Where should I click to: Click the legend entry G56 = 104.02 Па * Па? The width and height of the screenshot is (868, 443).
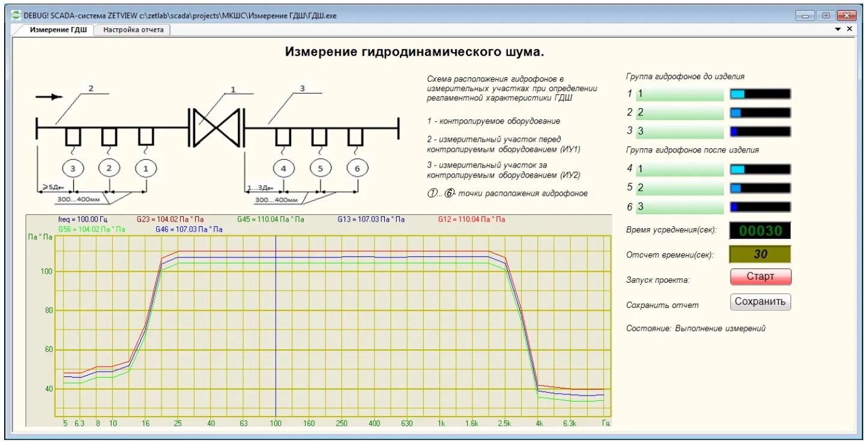click(x=92, y=229)
